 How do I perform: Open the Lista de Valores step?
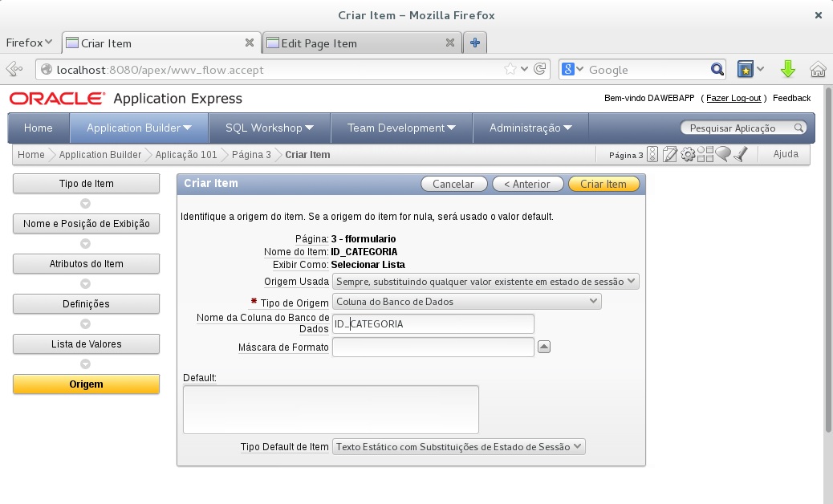coord(86,344)
